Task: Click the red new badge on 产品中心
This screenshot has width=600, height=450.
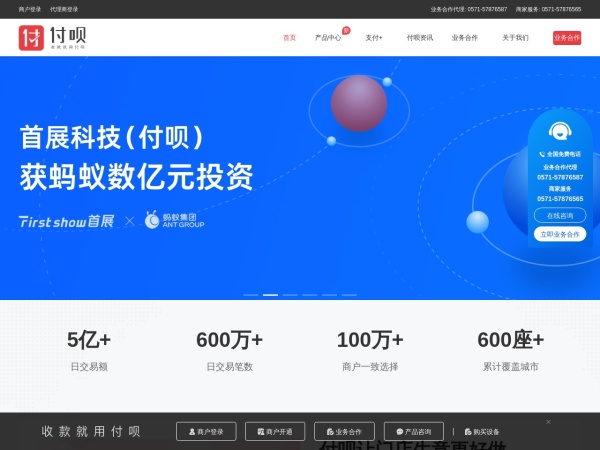Action: point(346,31)
